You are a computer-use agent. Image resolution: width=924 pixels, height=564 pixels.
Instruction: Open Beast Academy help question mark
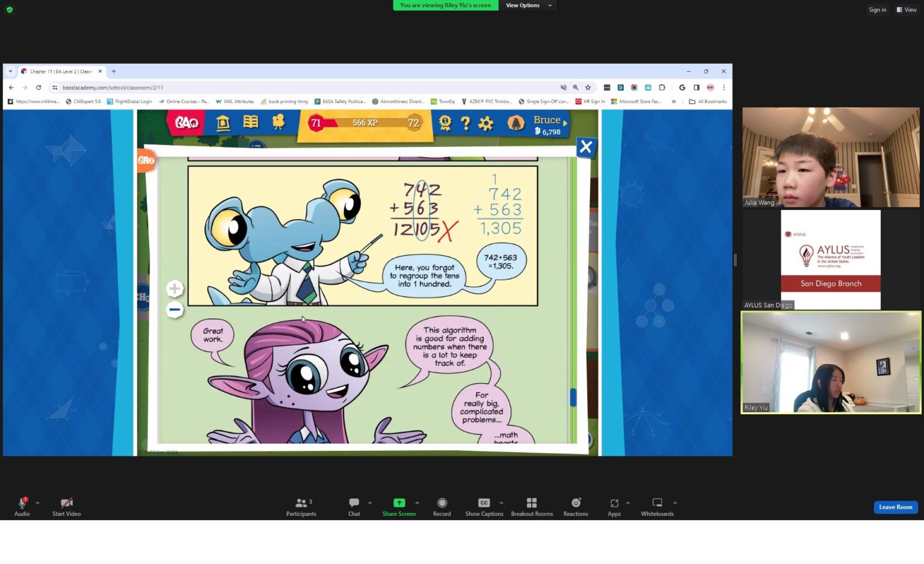point(465,123)
